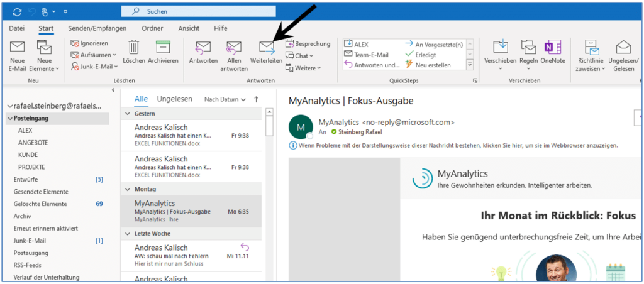Screen dimensions: 644x284
Task: Click the Suchen search box
Action: click(198, 11)
